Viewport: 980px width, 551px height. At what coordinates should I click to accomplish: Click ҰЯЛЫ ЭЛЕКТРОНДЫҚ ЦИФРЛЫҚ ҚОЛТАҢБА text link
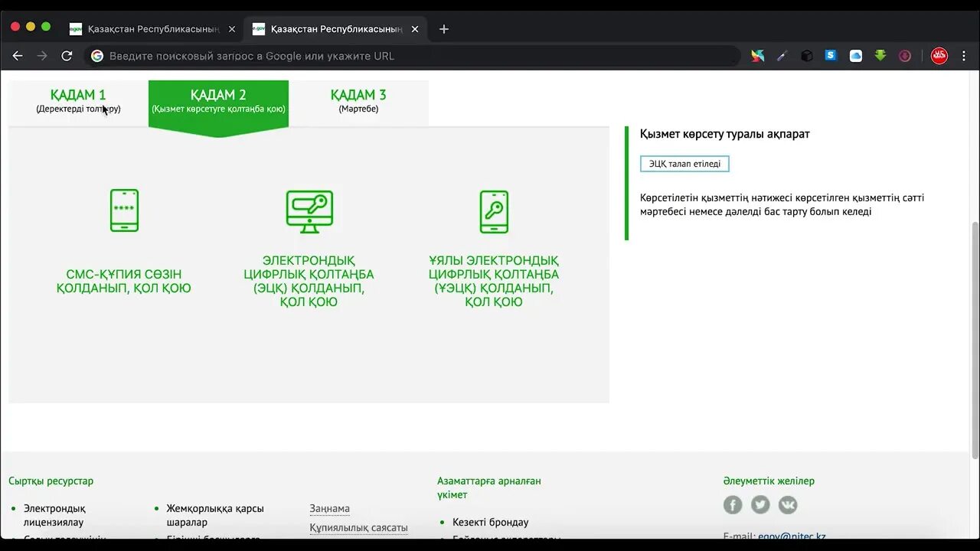click(494, 282)
